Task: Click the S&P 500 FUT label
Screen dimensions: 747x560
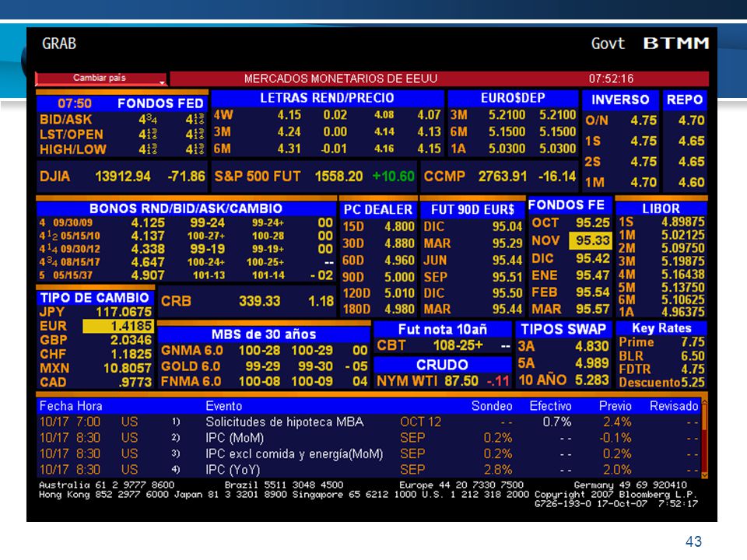Action: 258,177
